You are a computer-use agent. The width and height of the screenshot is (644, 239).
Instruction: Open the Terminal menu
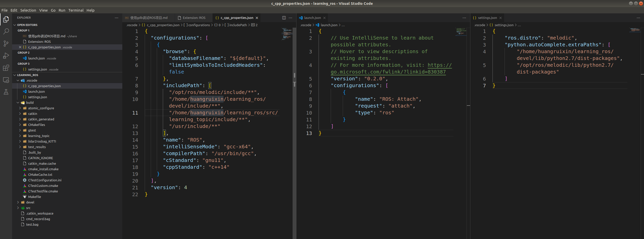(76, 10)
